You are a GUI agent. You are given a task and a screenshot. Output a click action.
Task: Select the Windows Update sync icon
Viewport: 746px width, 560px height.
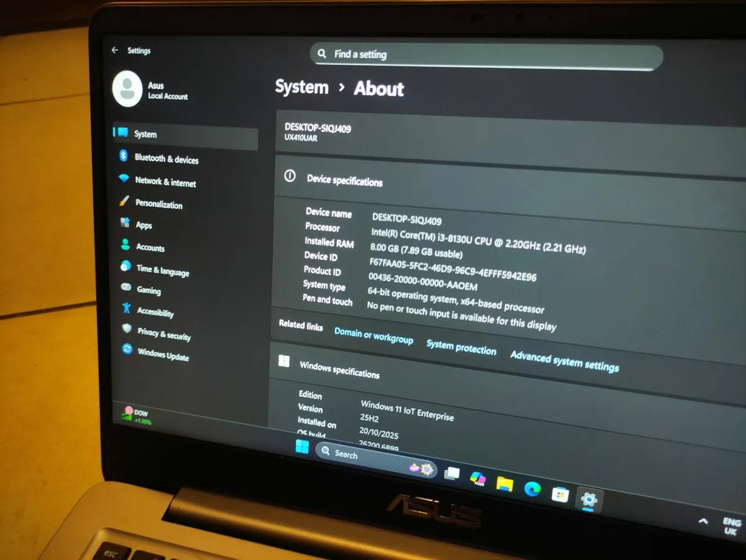(x=127, y=349)
